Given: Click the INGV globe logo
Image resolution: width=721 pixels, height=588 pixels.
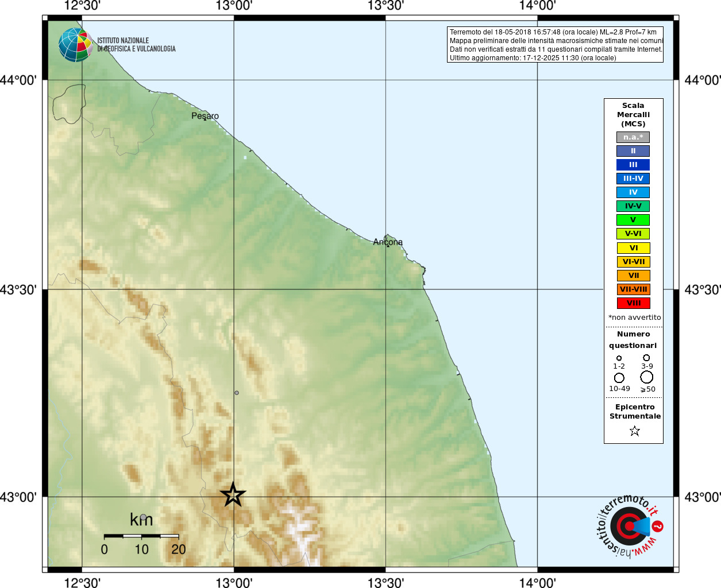Looking at the screenshot, I should [76, 45].
